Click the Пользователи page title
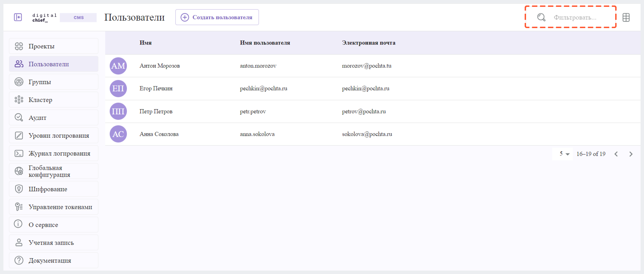The image size is (644, 274). point(134,17)
